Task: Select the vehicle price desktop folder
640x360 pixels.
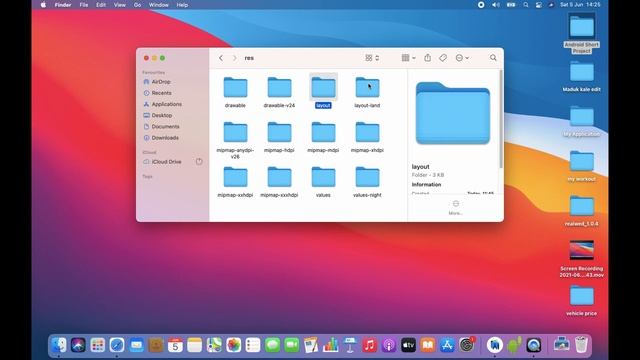Action: (582, 296)
